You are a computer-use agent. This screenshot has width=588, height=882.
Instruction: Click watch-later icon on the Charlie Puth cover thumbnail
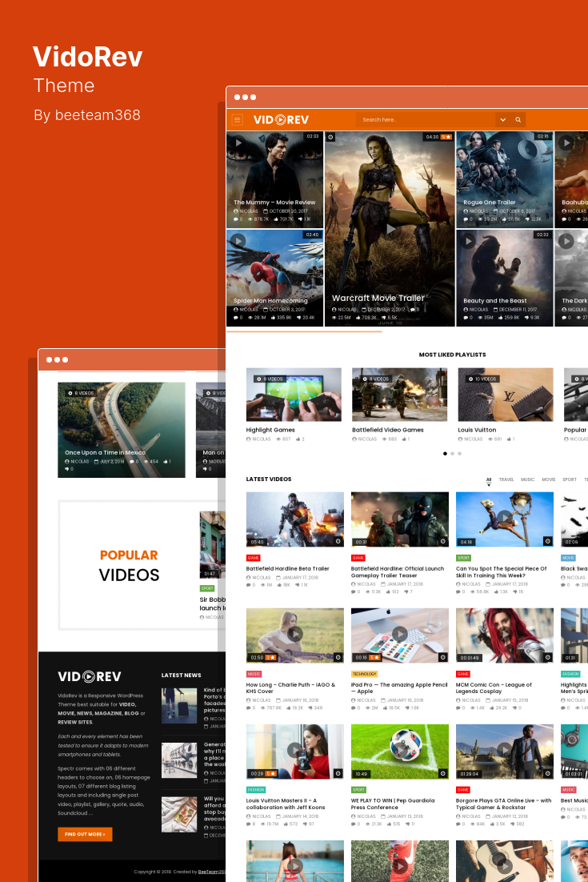(338, 657)
